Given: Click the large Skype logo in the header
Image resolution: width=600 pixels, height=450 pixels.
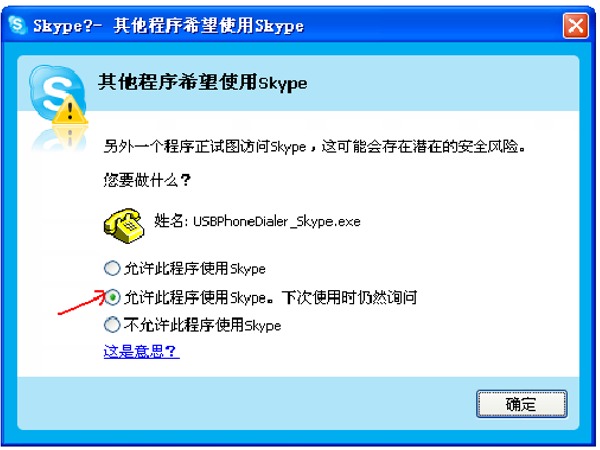Looking at the screenshot, I should tap(57, 93).
